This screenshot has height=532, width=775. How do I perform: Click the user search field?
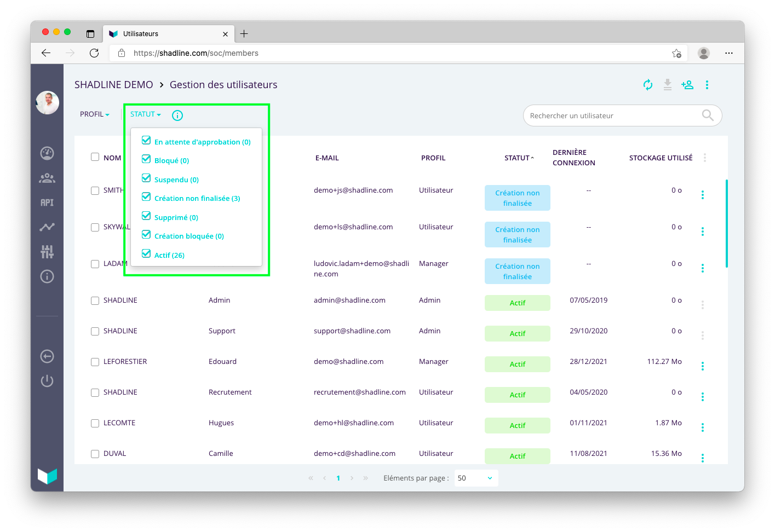pos(613,115)
